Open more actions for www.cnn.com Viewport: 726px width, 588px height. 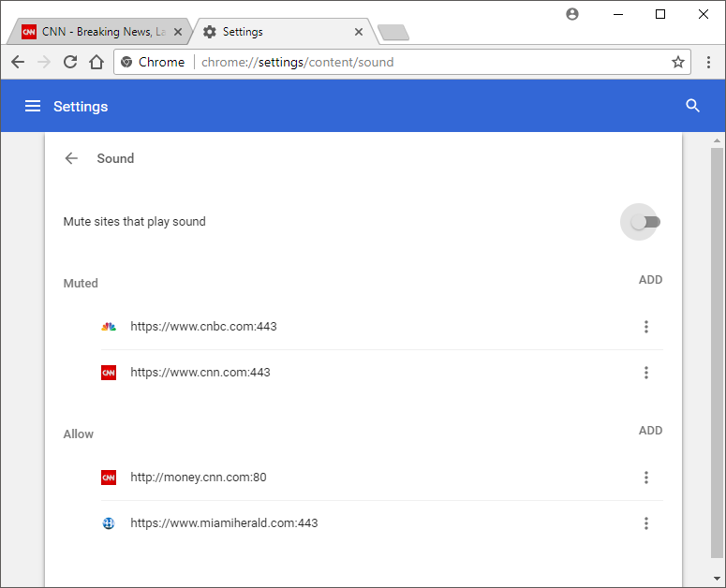tap(645, 373)
